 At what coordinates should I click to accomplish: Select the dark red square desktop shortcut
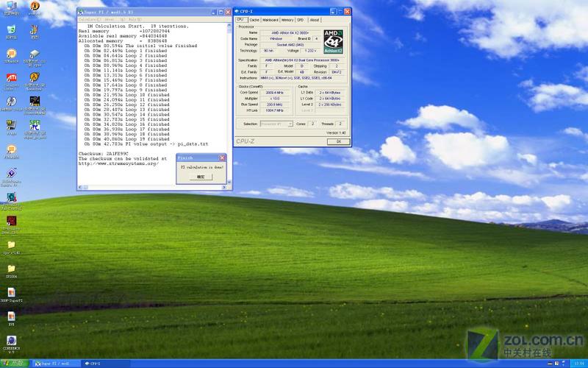[x=12, y=221]
